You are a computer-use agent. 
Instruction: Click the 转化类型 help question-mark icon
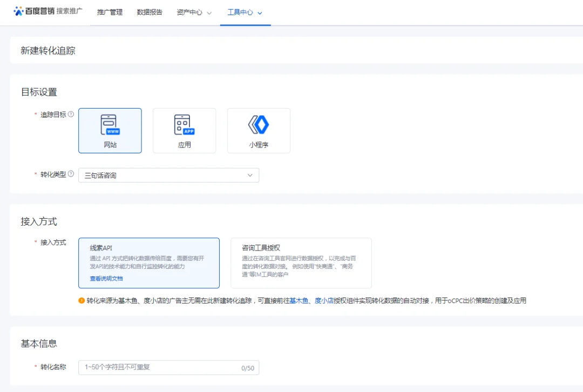point(71,174)
